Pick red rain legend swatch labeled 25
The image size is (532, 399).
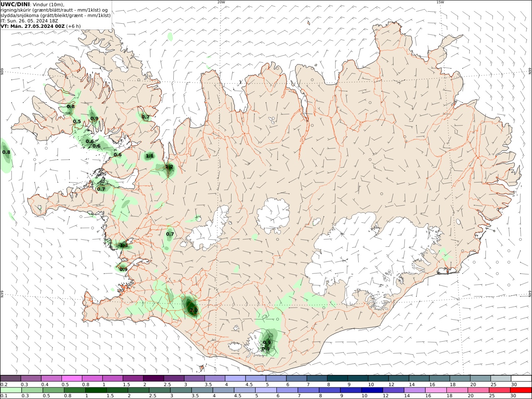coord(499,390)
